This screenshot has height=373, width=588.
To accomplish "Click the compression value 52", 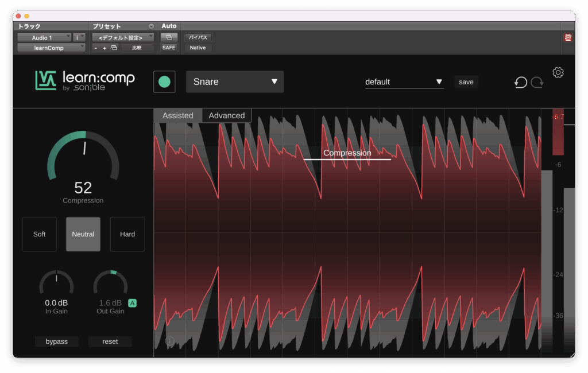I will click(83, 188).
